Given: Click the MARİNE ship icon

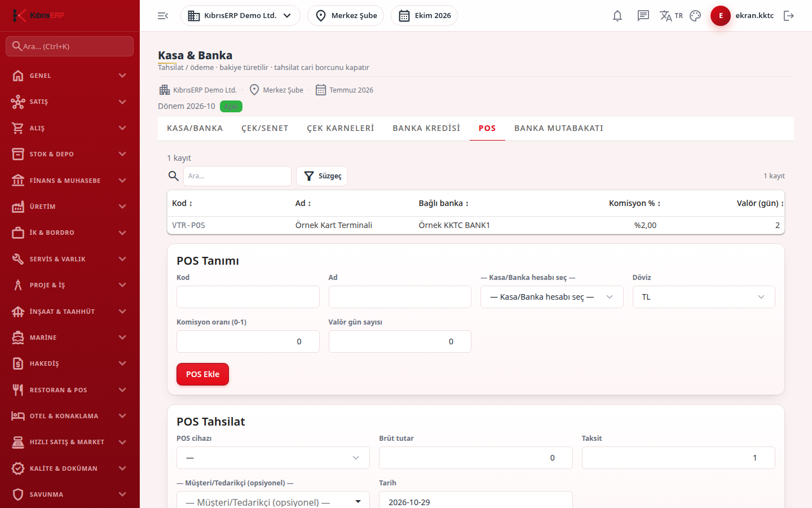Looking at the screenshot, I should point(18,338).
